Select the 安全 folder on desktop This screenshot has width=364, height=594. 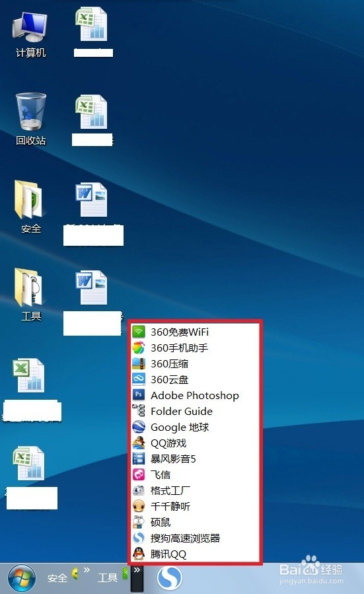pos(30,207)
